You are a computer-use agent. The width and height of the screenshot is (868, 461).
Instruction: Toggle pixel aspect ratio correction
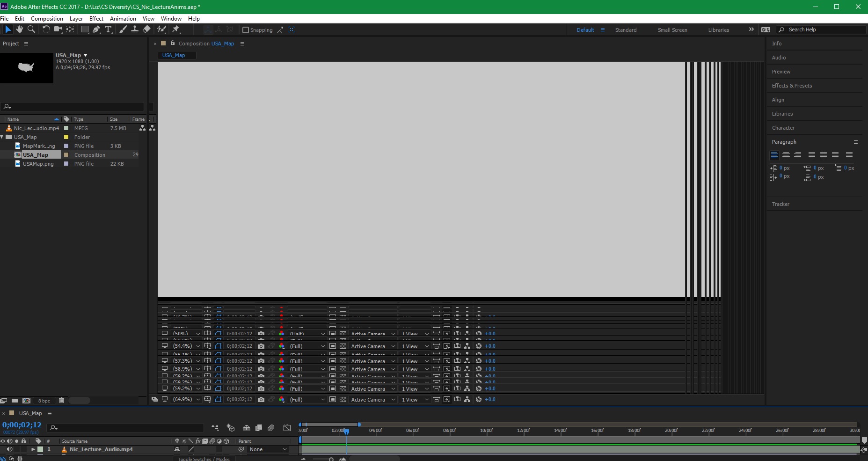point(436,399)
